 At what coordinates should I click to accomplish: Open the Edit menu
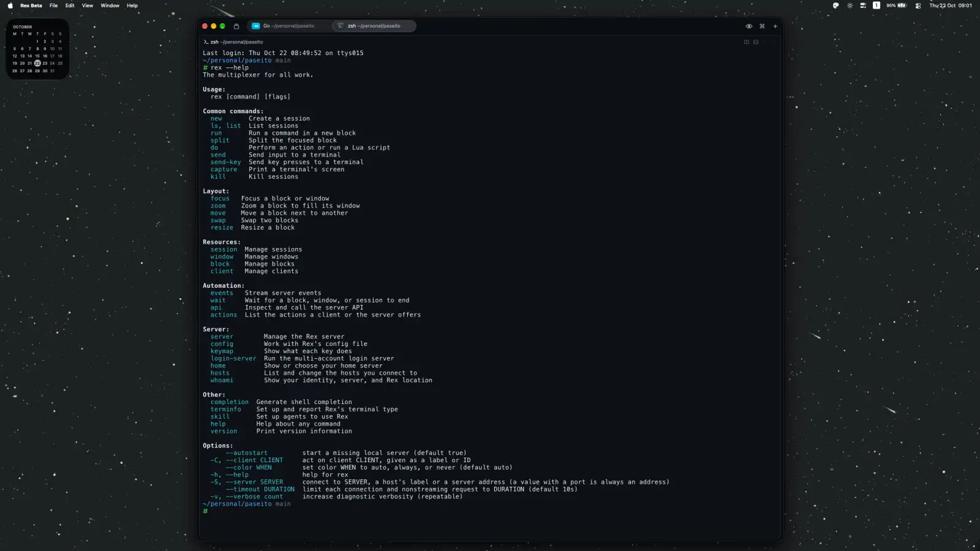pyautogui.click(x=70, y=6)
